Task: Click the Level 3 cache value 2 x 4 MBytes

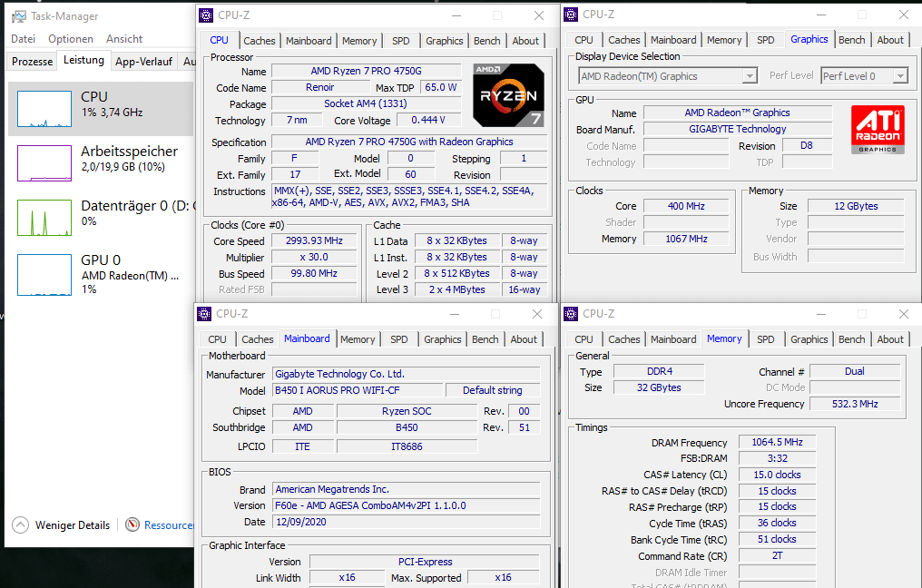Action: point(456,289)
